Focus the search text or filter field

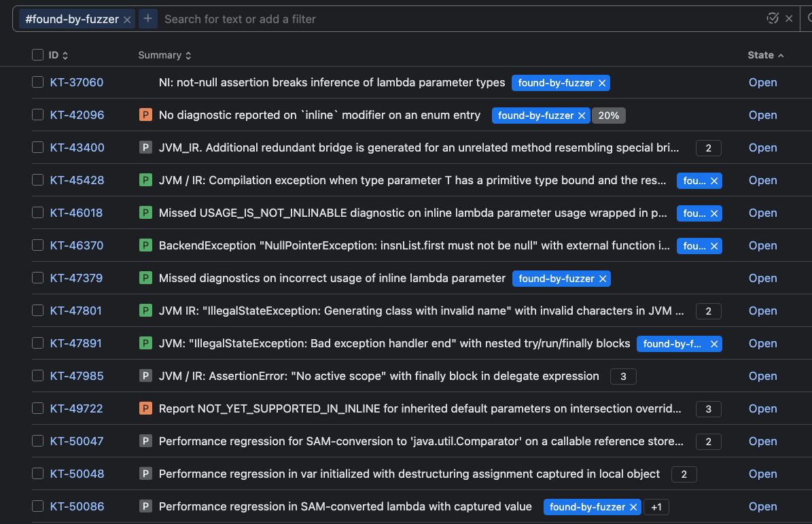click(461, 19)
